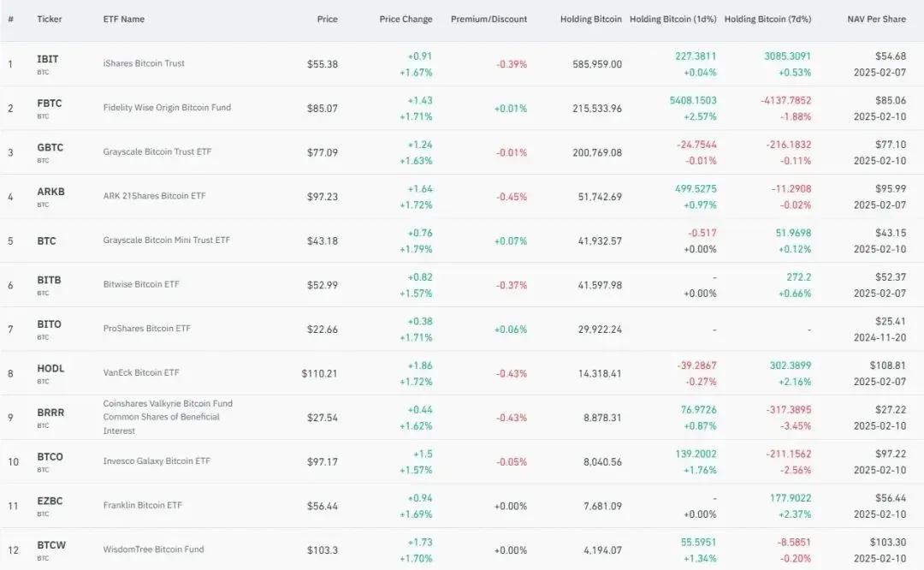Click the 302.3899 seven-day change for HODL
The image size is (924, 570).
[x=791, y=365]
